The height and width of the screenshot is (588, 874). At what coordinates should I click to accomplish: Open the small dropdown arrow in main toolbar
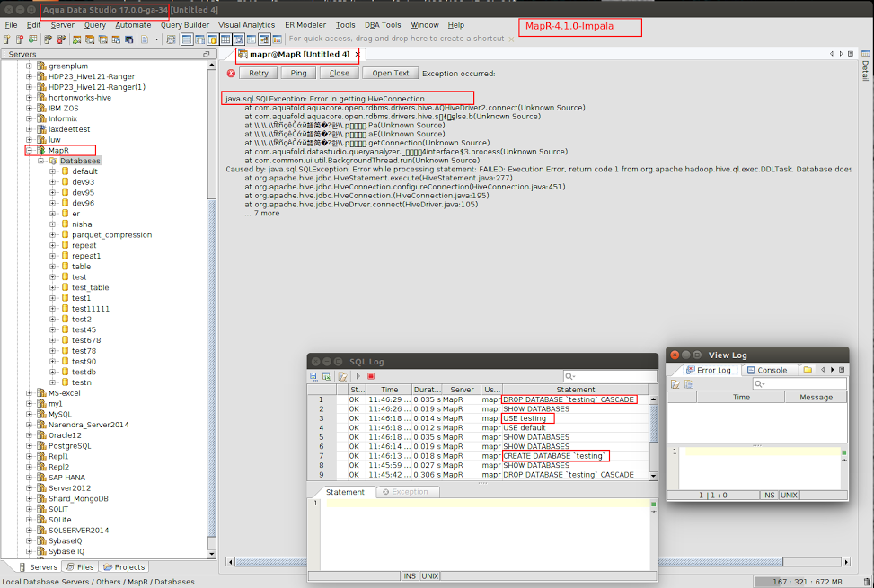tap(156, 39)
